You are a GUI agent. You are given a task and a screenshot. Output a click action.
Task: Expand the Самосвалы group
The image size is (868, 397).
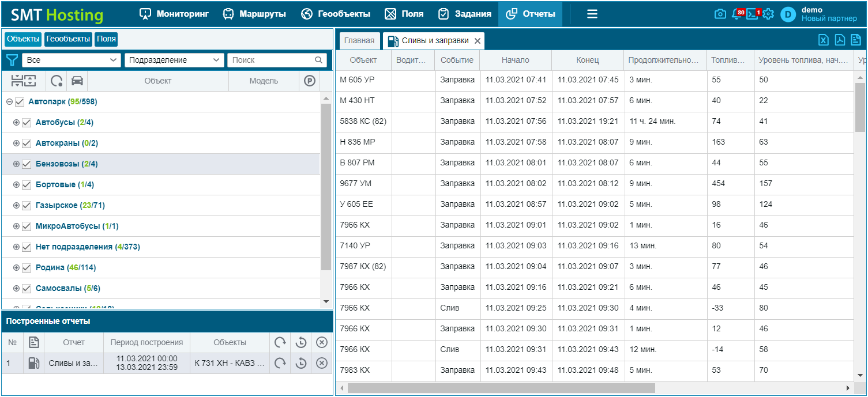point(16,289)
